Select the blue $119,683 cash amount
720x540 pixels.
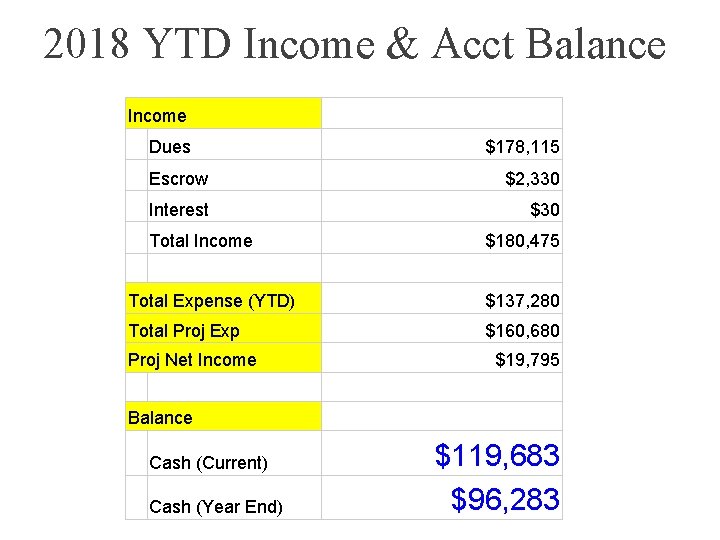pyautogui.click(x=497, y=457)
